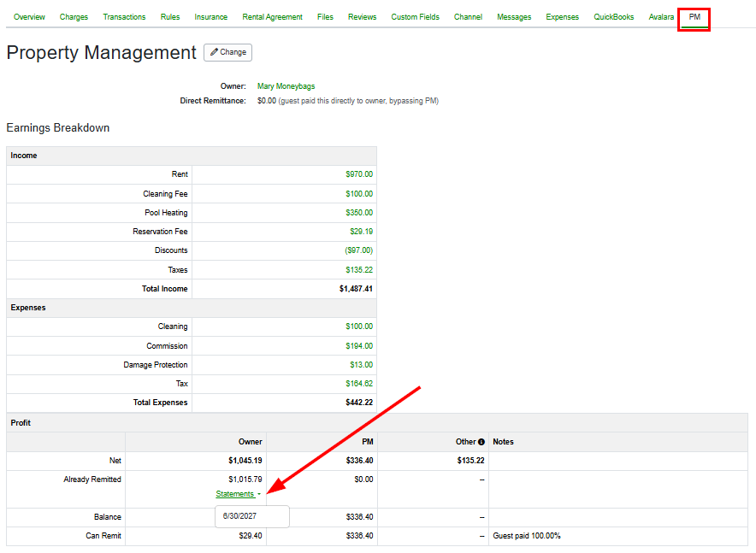The width and height of the screenshot is (756, 553).
Task: Expand the Statements dropdown link
Action: click(235, 494)
